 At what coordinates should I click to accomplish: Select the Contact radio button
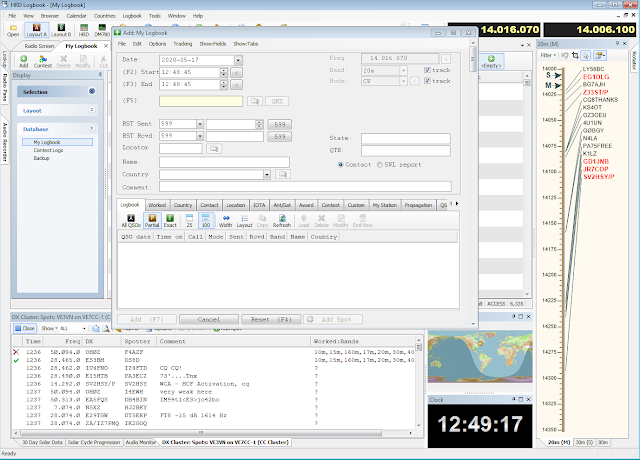(340, 165)
